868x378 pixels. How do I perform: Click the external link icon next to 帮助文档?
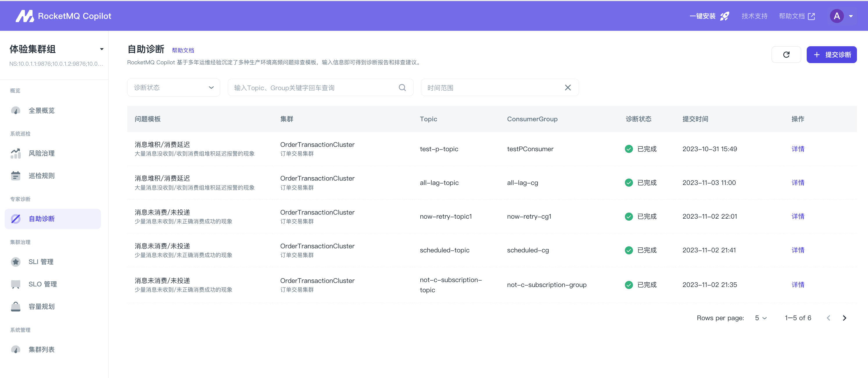(x=811, y=16)
